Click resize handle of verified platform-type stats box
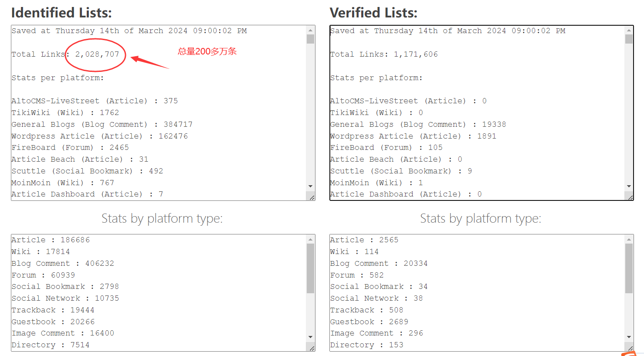Screen dimensions: 644x356 [630, 348]
